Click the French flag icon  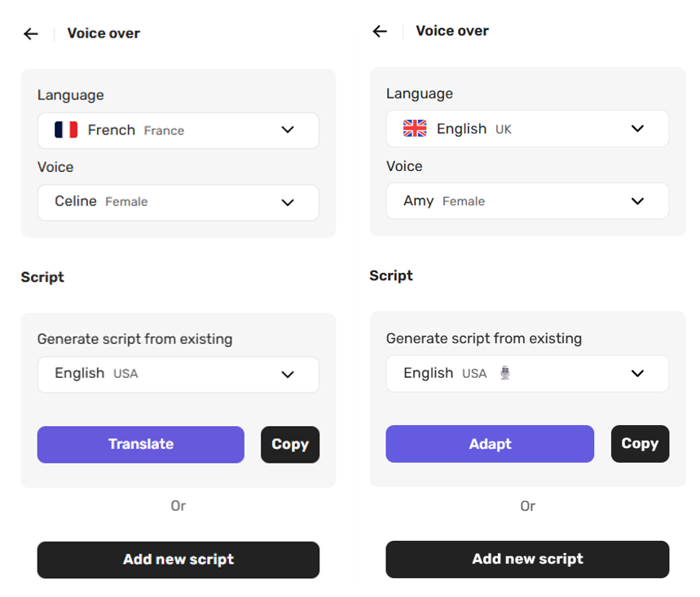(66, 130)
